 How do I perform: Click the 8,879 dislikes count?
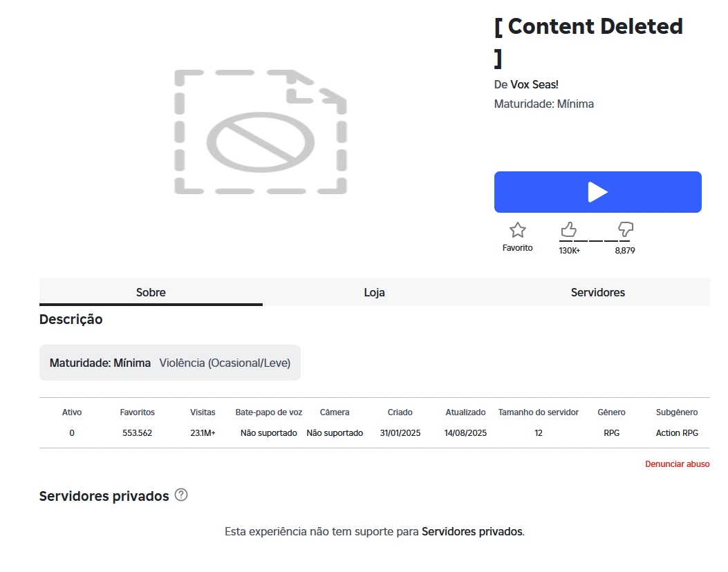[x=624, y=251]
